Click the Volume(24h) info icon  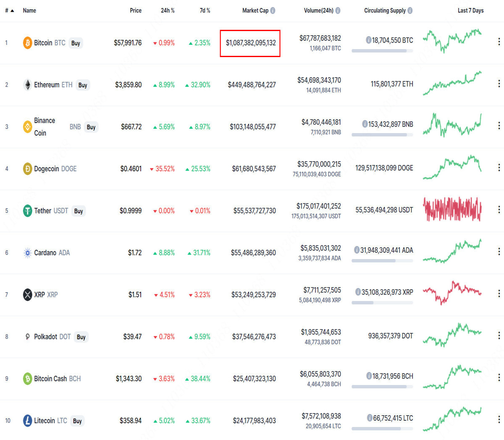click(x=338, y=10)
